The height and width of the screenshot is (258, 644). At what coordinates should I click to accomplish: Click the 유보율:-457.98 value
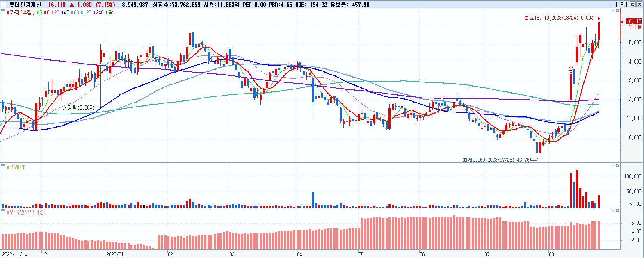click(x=350, y=5)
